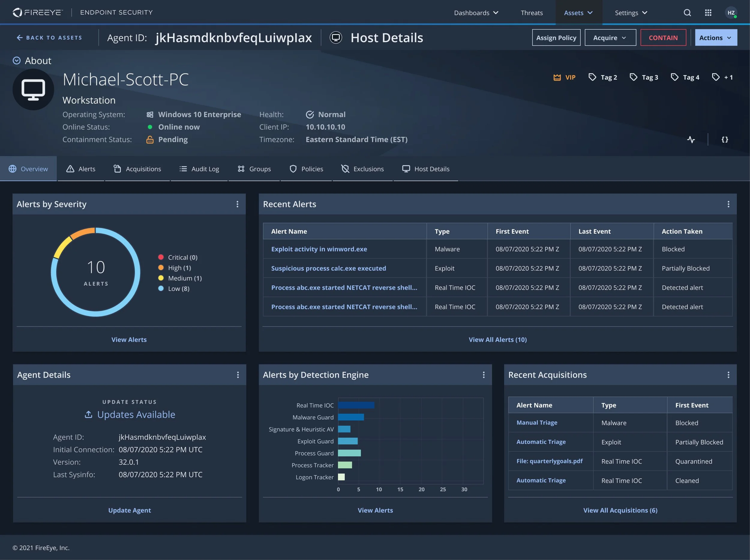Screen dimensions: 750x560
Task: Toggle Low series in severity legend
Action: coord(174,289)
